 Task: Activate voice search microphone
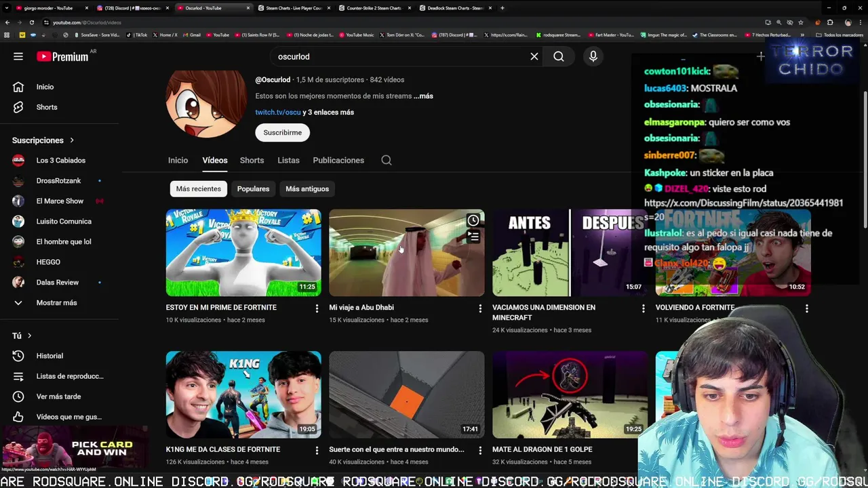click(593, 56)
